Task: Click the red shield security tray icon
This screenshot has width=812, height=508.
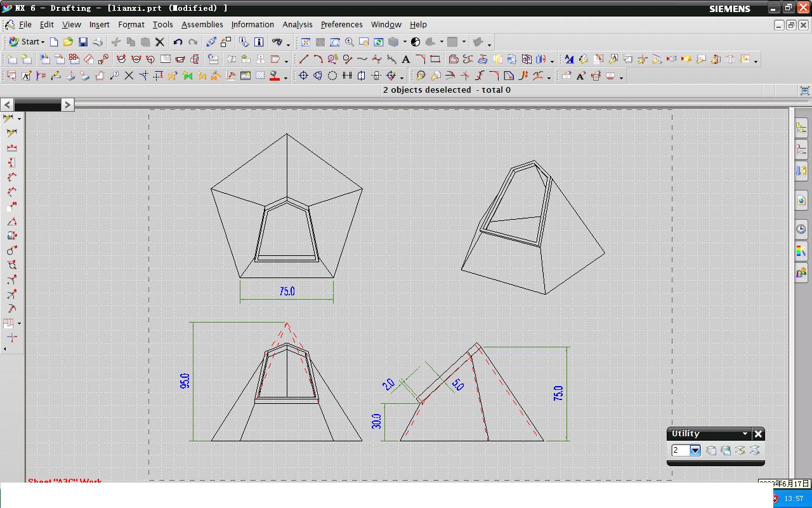Action: tap(775, 498)
